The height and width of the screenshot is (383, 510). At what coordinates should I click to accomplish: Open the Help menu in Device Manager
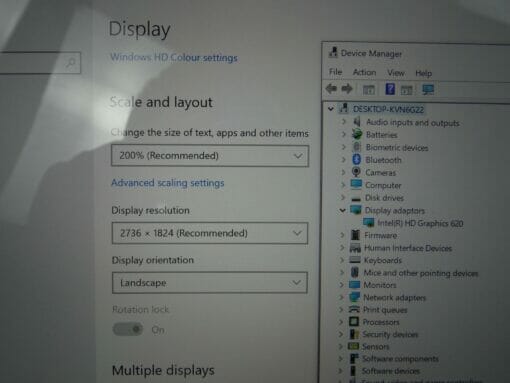(x=423, y=73)
